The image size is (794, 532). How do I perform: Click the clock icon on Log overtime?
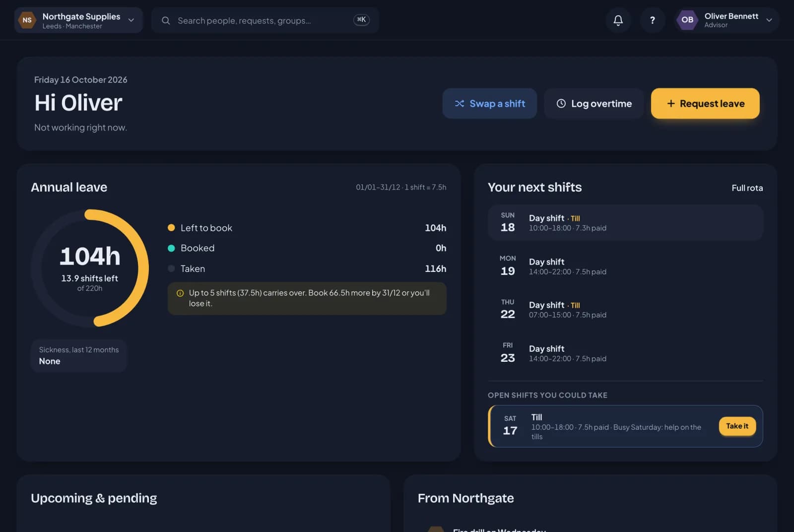(561, 103)
